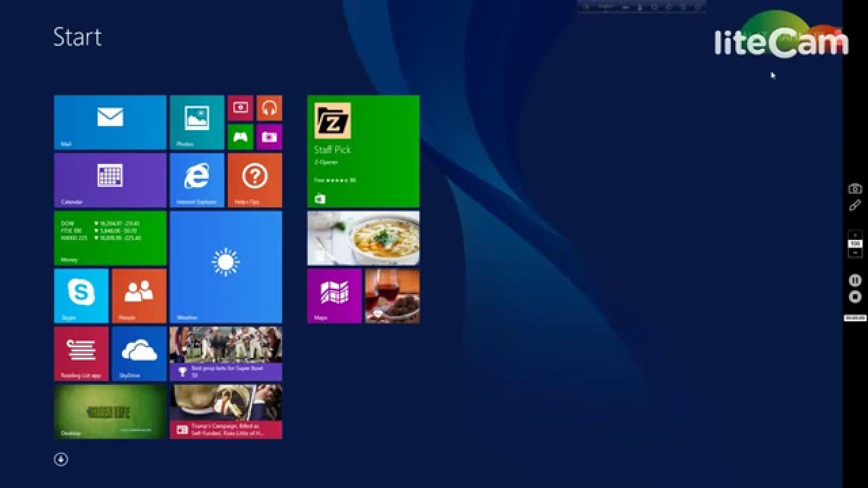Open the wine glass Health tile

click(x=393, y=296)
